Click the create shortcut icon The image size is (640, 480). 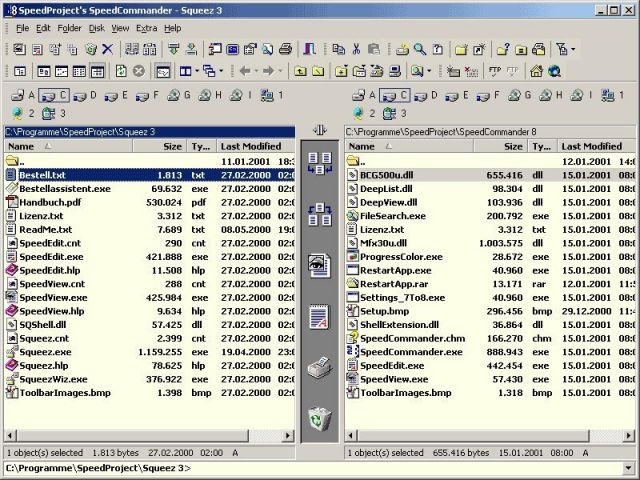[479, 50]
